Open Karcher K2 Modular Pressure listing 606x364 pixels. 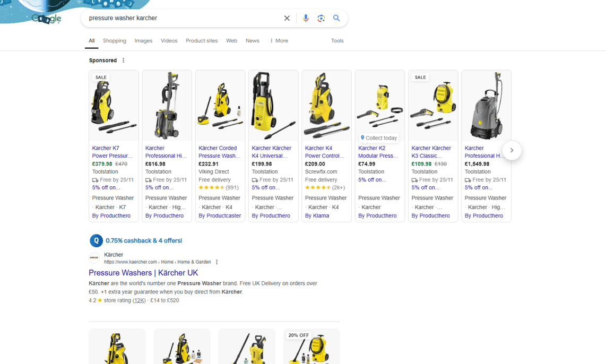[x=378, y=152]
